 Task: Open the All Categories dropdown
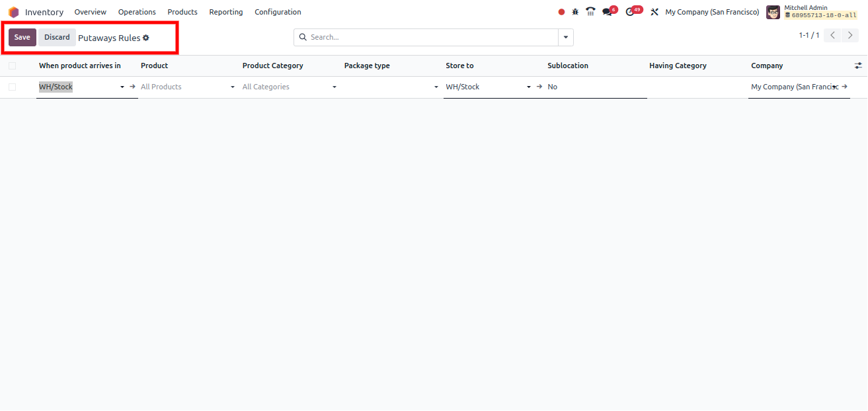334,87
